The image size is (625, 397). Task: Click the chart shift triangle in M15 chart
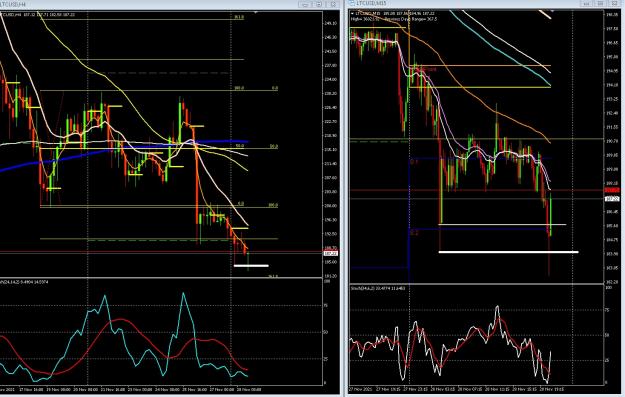(552, 11)
